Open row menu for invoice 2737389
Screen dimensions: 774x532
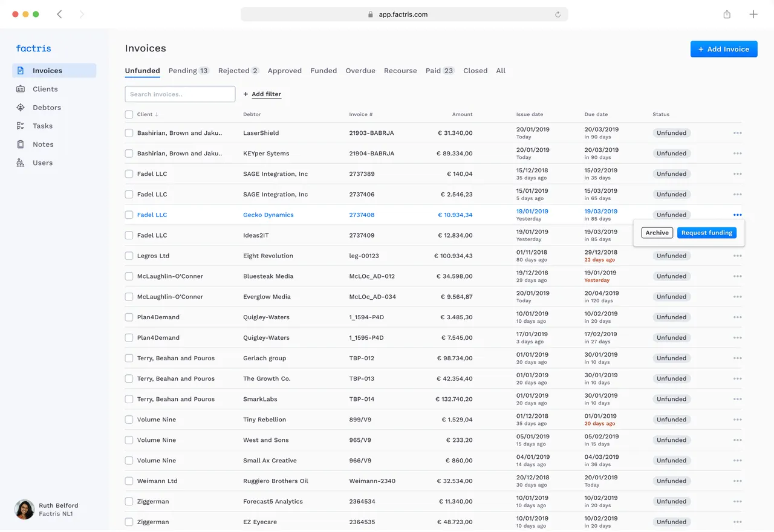(737, 174)
